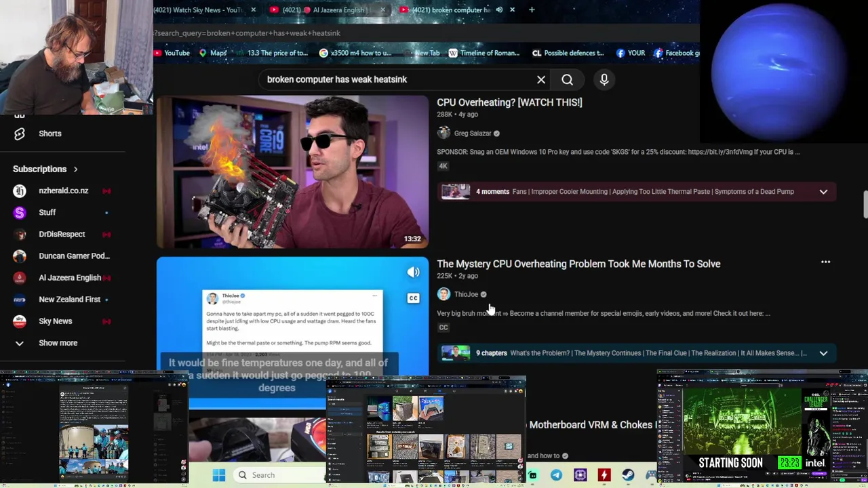Close the Al Jazeera English tab
This screenshot has height=488, width=868.
click(382, 9)
